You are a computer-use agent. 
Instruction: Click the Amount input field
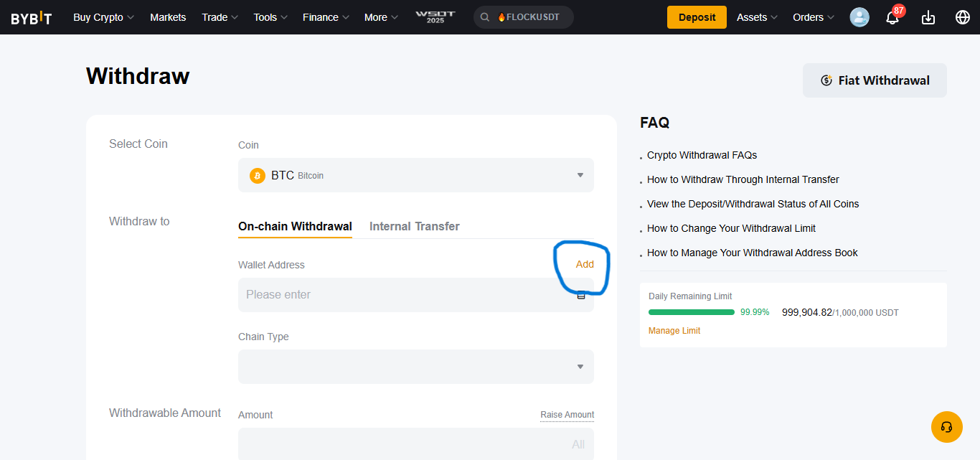pyautogui.click(x=416, y=444)
